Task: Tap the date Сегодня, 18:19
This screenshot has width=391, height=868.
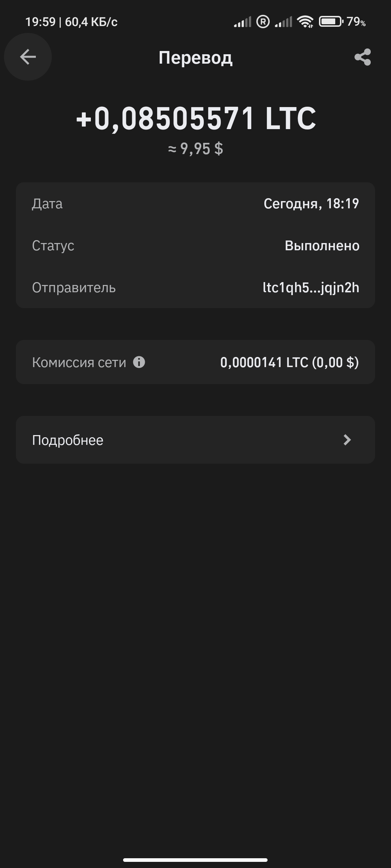Action: tap(311, 204)
